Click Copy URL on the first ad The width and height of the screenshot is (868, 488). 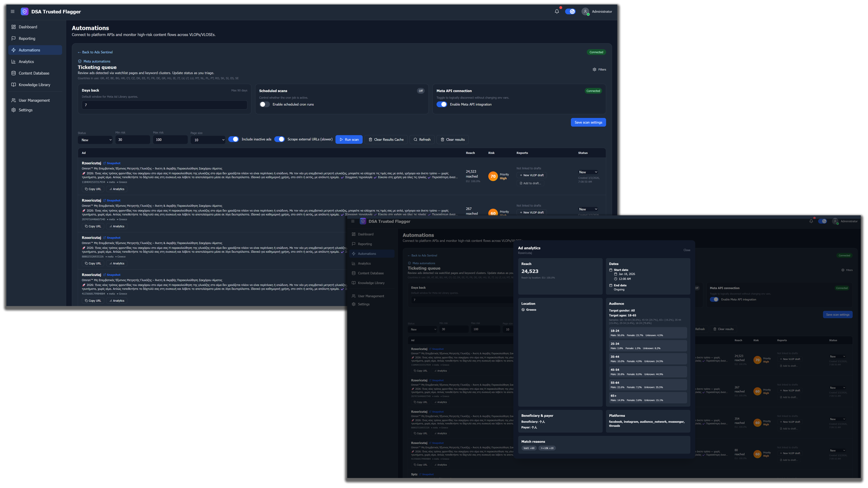tap(93, 189)
